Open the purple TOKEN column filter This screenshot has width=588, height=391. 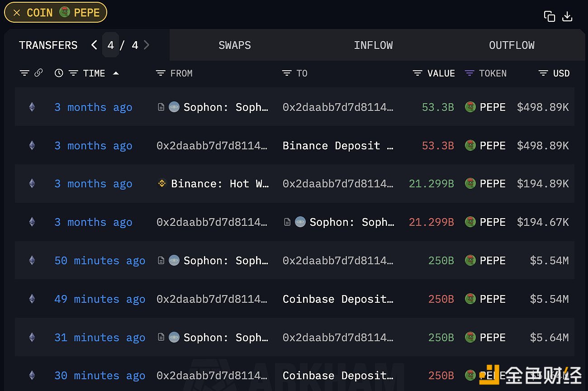469,73
